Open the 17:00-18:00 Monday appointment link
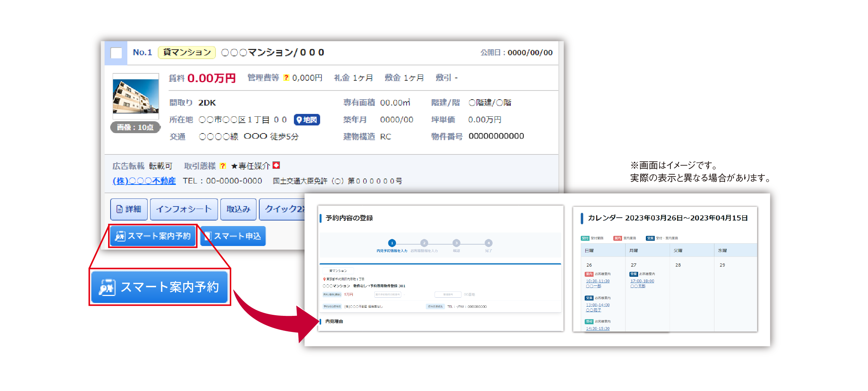This screenshot has height=391, width=868. [x=642, y=281]
